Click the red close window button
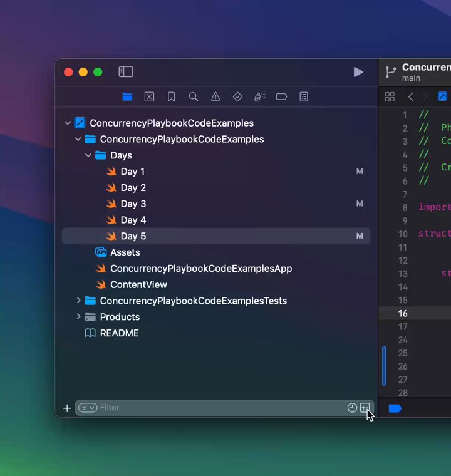This screenshot has height=476, width=451. click(68, 72)
